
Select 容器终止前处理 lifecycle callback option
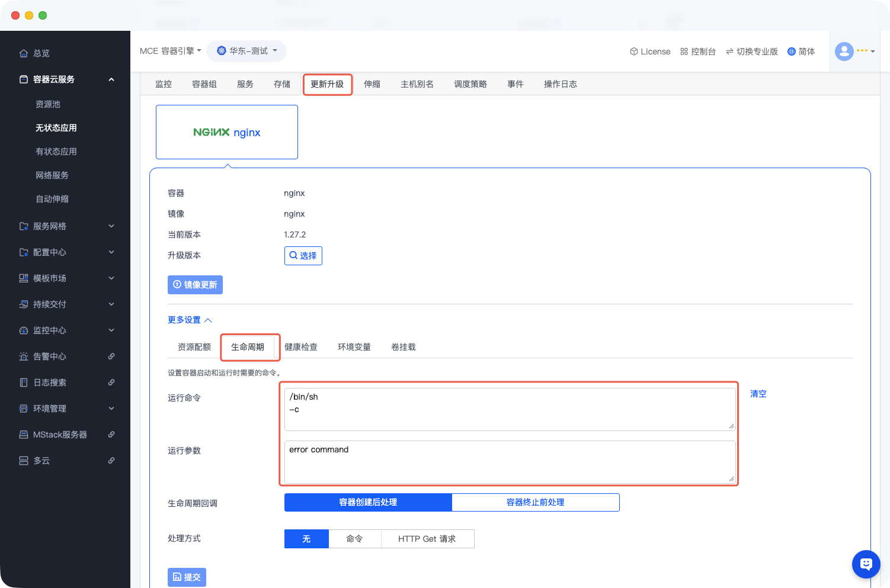point(535,502)
